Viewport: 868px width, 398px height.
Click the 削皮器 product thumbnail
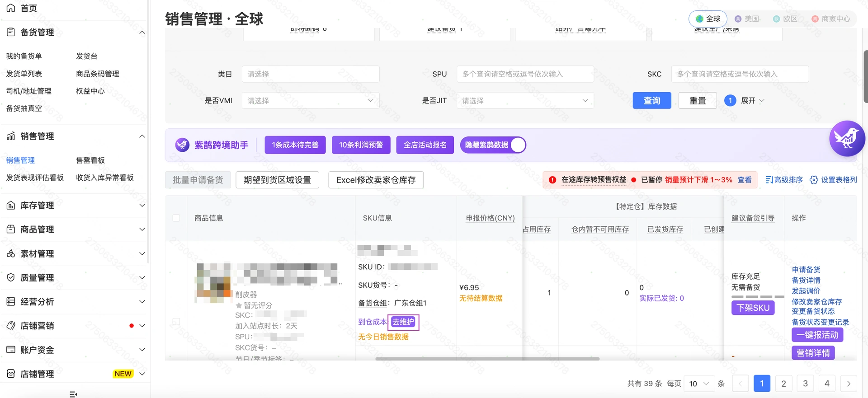(213, 283)
